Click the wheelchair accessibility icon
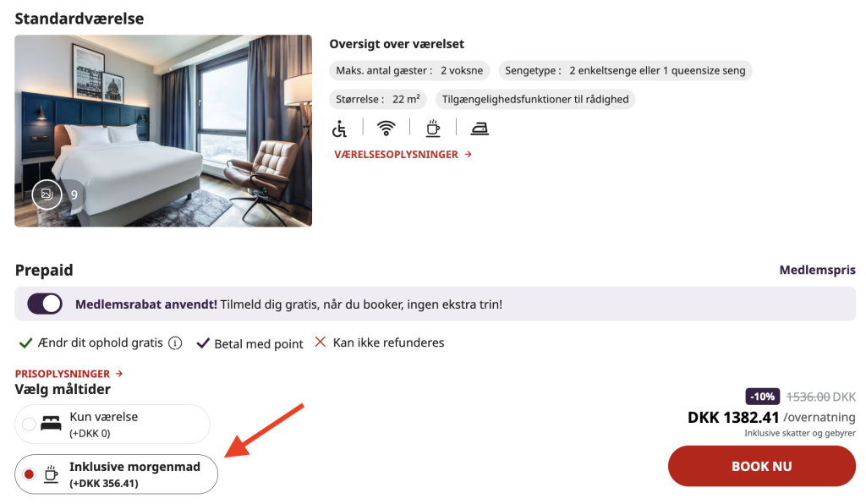The image size is (866, 504). (x=340, y=129)
